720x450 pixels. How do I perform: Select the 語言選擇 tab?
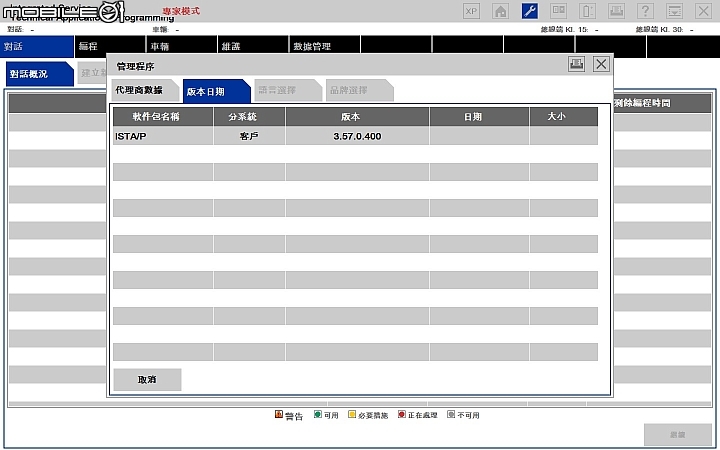(x=288, y=90)
